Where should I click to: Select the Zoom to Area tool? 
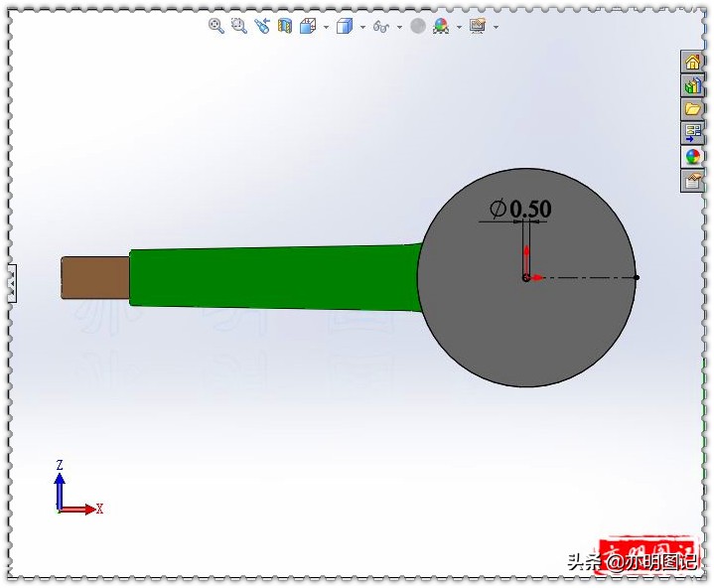tap(239, 26)
